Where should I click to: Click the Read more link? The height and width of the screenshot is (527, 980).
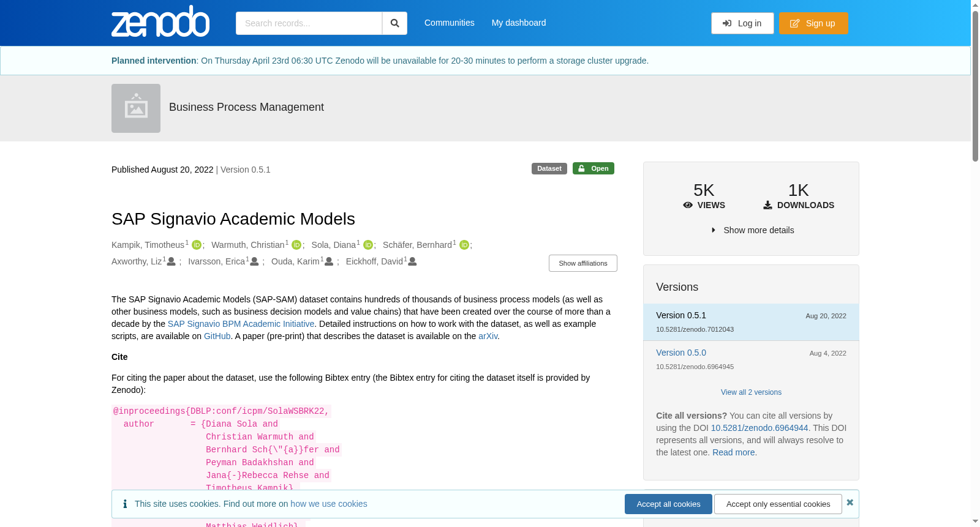pos(734,452)
